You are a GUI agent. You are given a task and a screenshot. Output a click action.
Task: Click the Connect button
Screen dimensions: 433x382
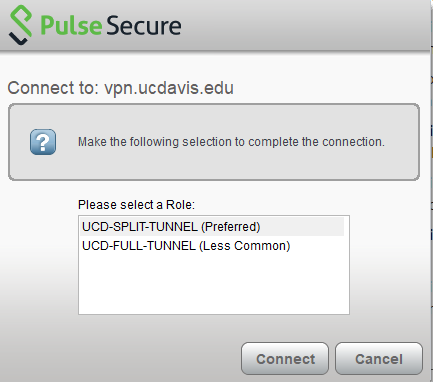tap(285, 359)
